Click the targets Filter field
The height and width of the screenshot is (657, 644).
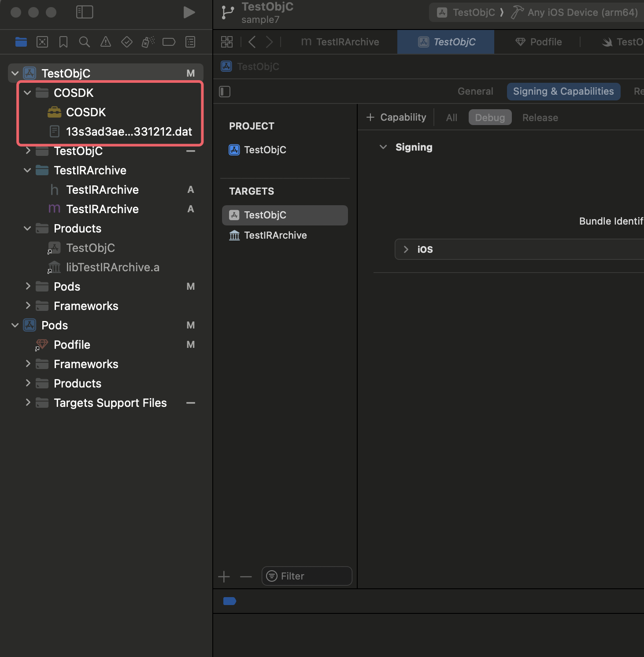click(x=307, y=576)
